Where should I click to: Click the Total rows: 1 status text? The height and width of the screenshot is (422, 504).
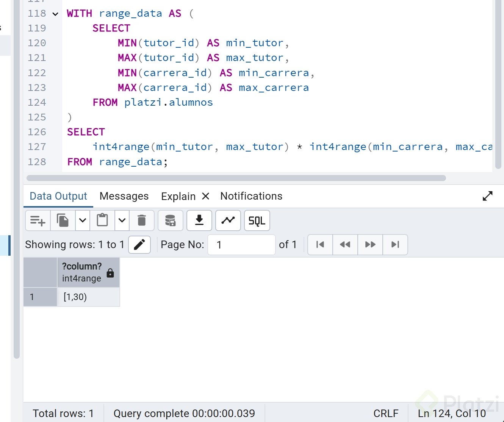pos(63,413)
